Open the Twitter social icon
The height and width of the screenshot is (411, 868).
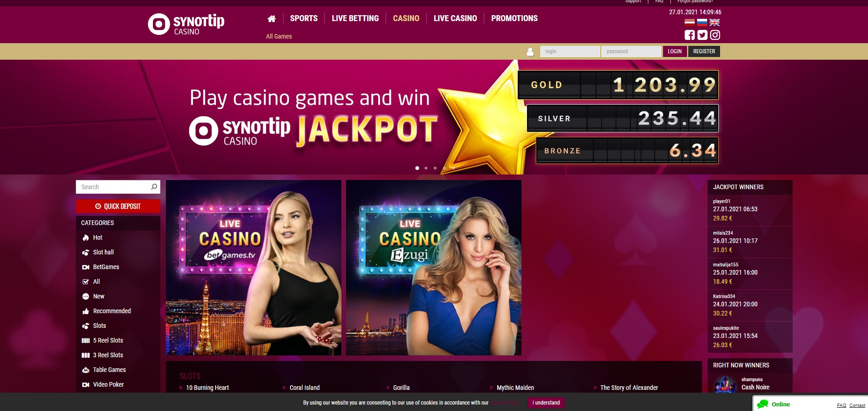702,35
